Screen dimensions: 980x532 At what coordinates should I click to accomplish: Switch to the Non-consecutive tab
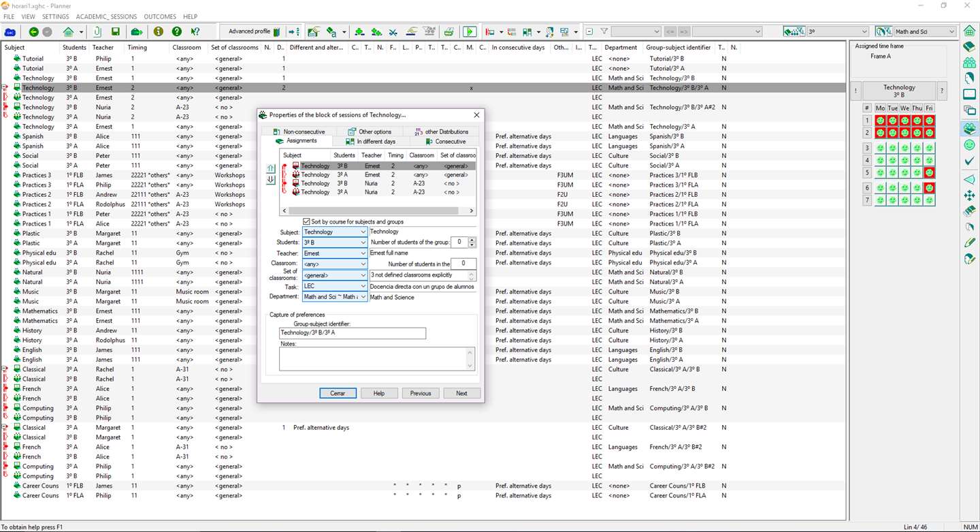[x=304, y=131]
